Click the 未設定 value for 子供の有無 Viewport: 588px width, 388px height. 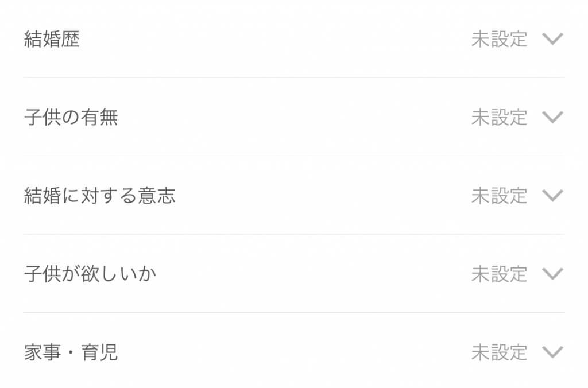coord(499,118)
